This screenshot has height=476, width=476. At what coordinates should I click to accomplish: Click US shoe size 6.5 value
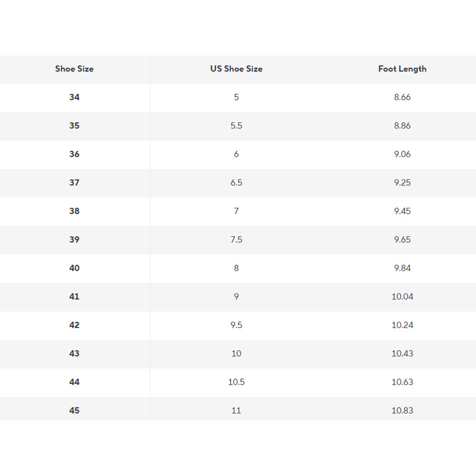236,183
